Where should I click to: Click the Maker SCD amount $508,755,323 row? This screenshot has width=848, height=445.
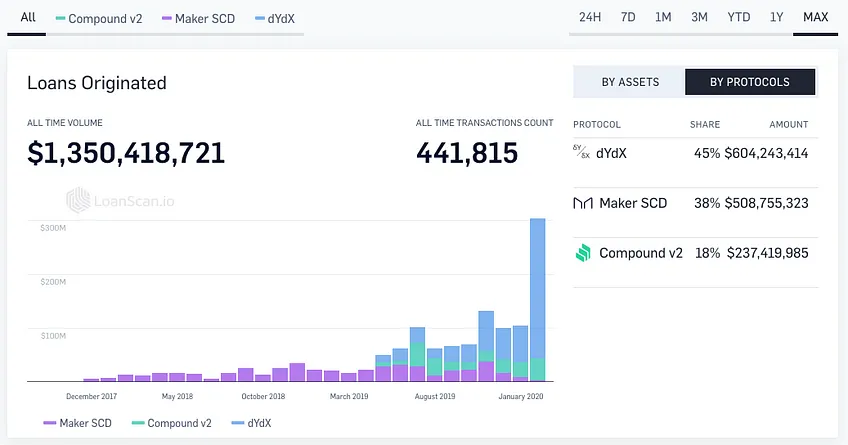point(695,203)
